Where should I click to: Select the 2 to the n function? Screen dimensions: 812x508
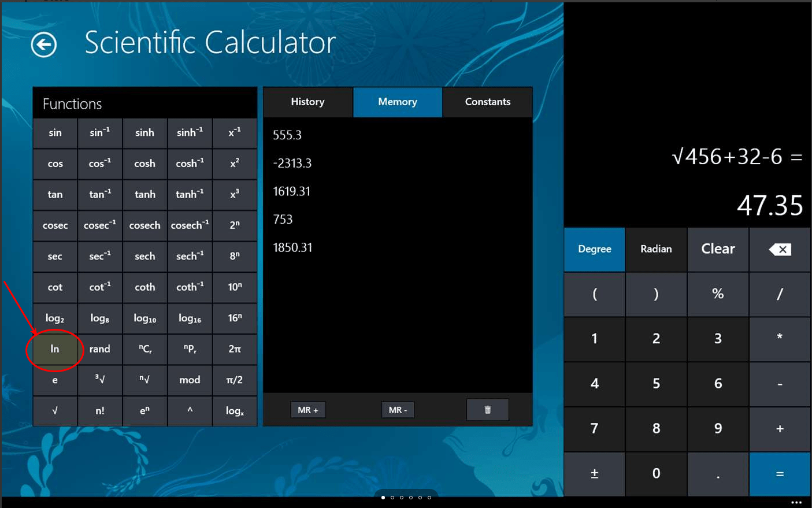[235, 225]
